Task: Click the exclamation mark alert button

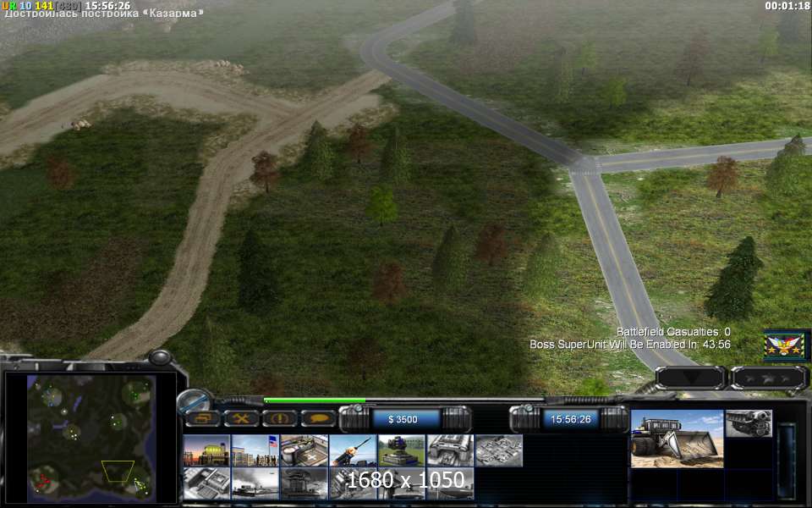Action: pyautogui.click(x=280, y=418)
